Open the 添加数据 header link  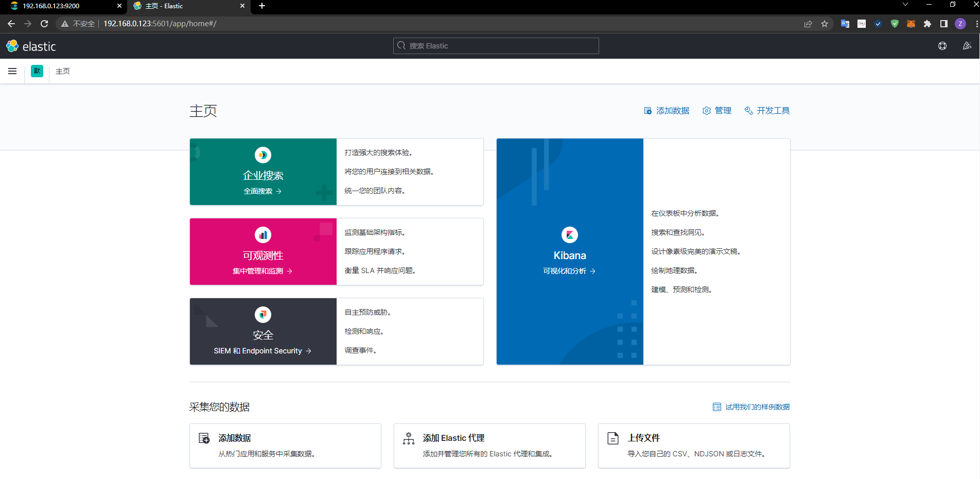[667, 111]
